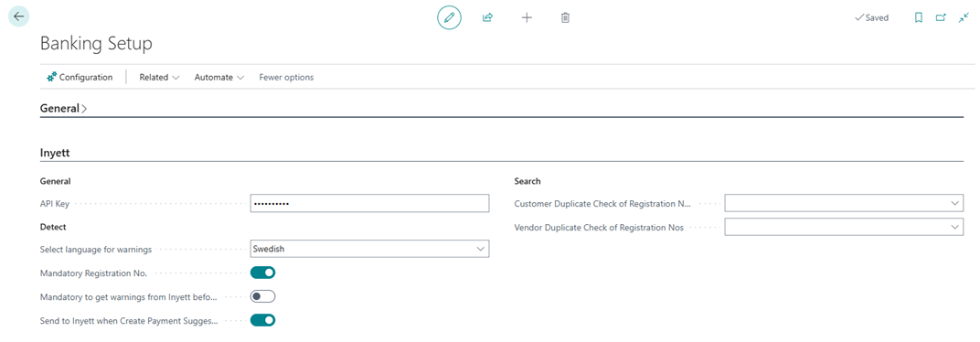Delete record using trash icon
The image size is (980, 342).
(565, 17)
